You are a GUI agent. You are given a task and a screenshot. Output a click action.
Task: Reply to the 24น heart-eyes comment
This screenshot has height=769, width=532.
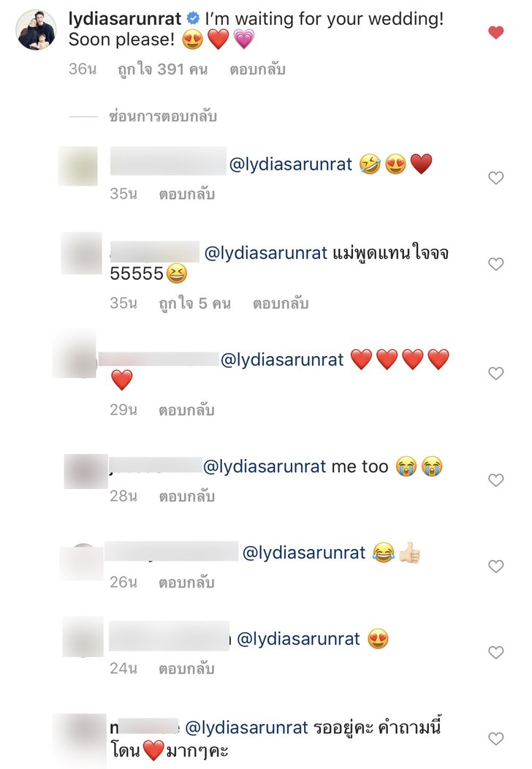(186, 669)
